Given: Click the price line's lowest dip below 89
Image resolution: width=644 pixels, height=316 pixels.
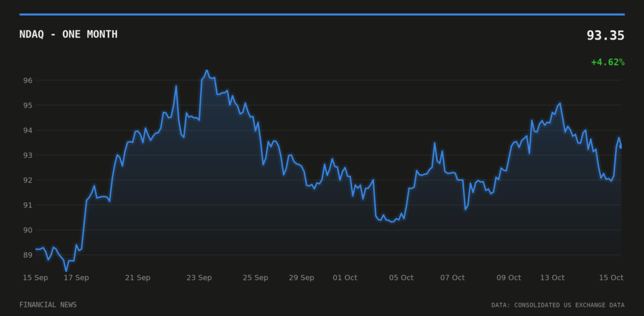Looking at the screenshot, I should [x=66, y=270].
